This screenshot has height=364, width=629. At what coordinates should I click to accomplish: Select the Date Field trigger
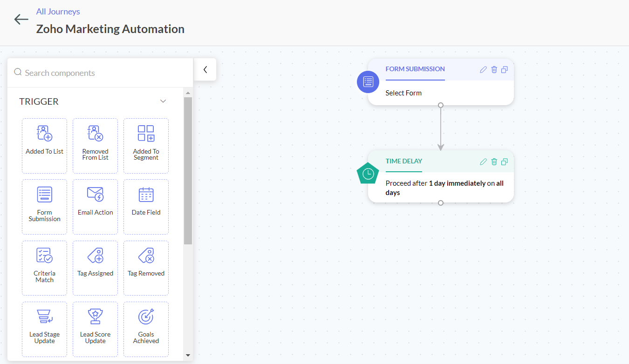tap(146, 206)
